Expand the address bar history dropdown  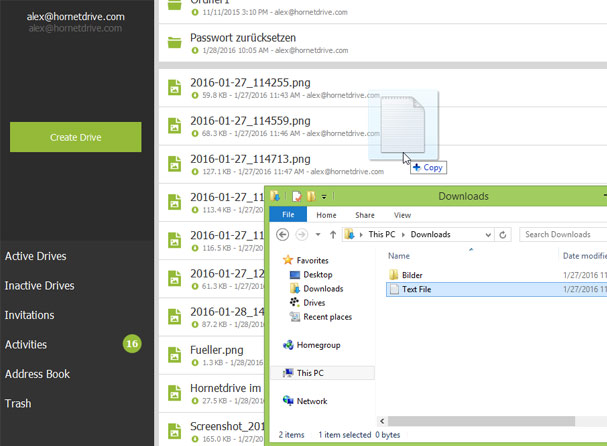(488, 234)
